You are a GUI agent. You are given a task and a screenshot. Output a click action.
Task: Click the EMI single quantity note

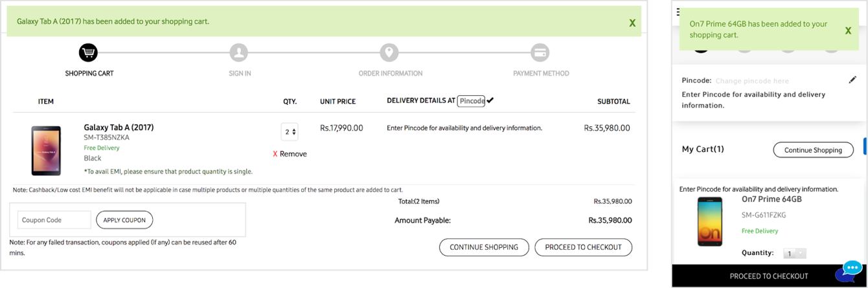pos(168,172)
